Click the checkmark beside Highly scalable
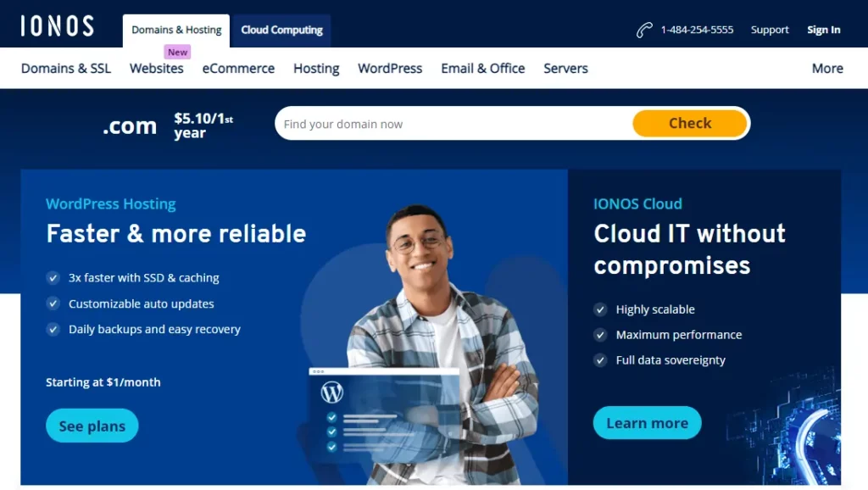868x490 pixels. (601, 309)
